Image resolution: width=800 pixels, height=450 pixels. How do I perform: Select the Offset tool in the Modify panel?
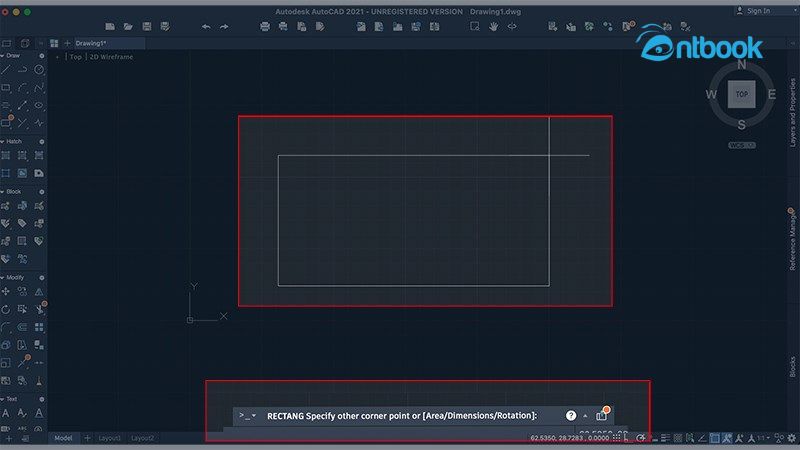pyautogui.click(x=22, y=327)
